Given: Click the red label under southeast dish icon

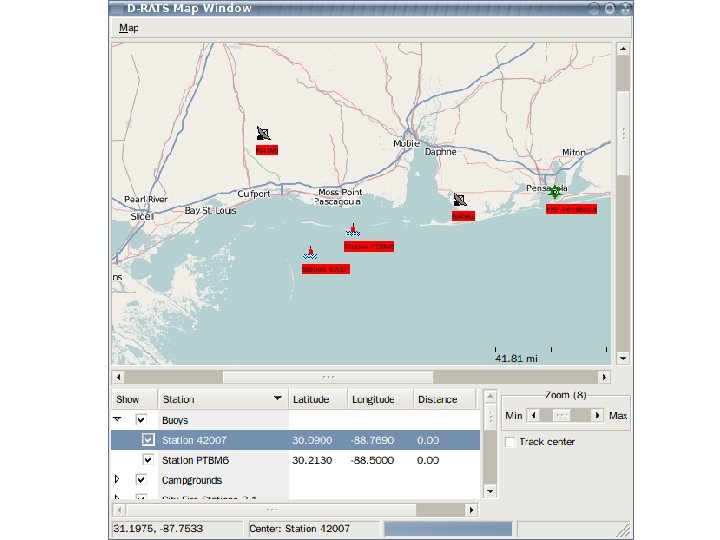Looking at the screenshot, I should 463,216.
